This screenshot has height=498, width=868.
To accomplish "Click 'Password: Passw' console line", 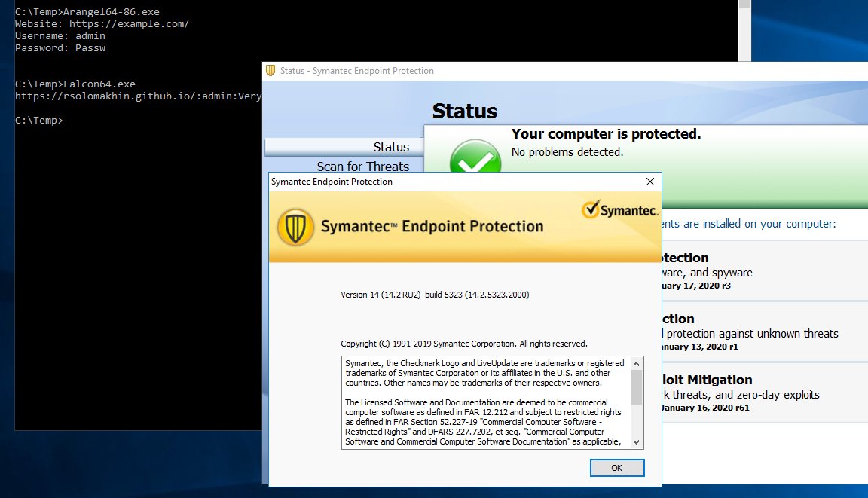I will [60, 48].
